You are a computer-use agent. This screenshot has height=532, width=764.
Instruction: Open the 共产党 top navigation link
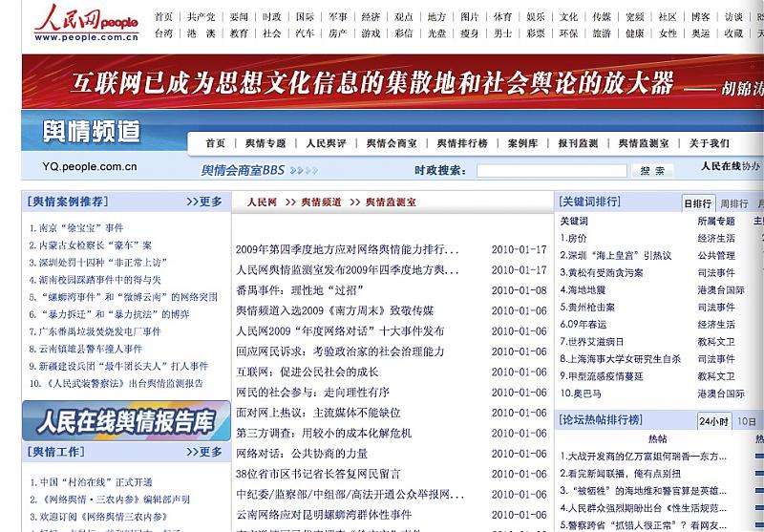[201, 16]
